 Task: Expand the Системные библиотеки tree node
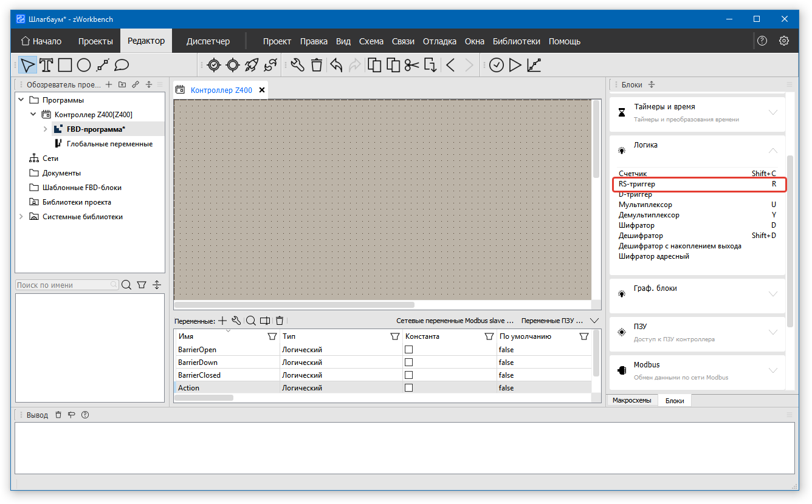pos(21,217)
